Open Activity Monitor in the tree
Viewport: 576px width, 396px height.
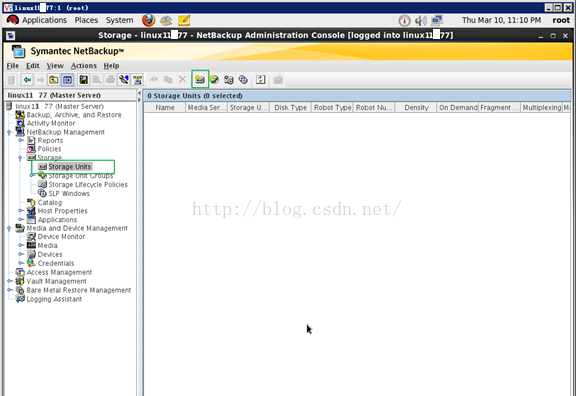(x=51, y=123)
